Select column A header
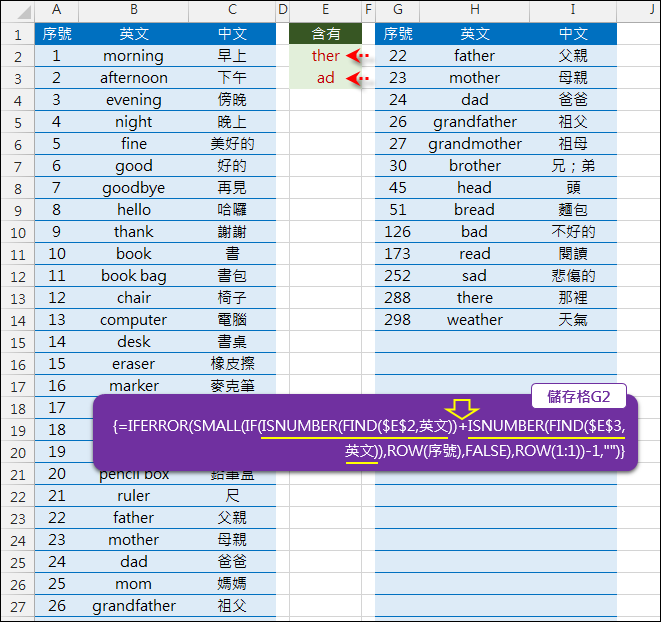661x622 pixels. (x=56, y=10)
